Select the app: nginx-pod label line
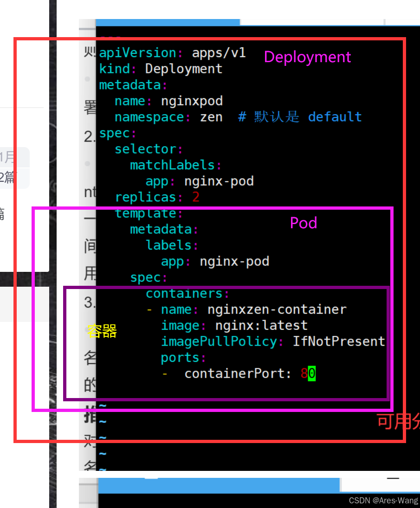Viewport: 420px width, 508px height. coord(215,261)
